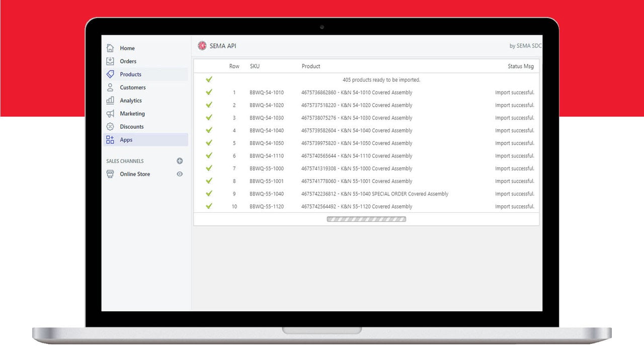Click the Home house icon in sidebar
The width and height of the screenshot is (644, 362).
point(110,48)
